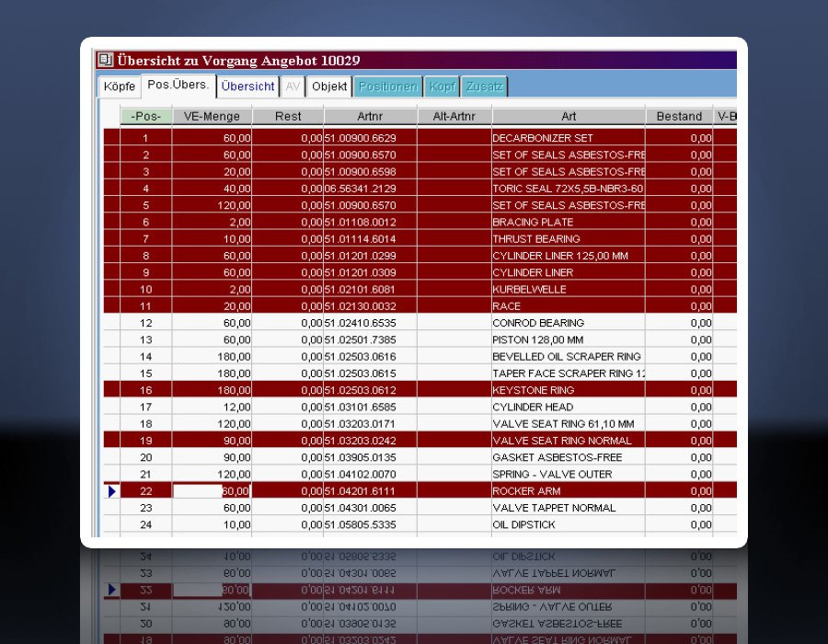Click the Bestand column header
Screen dimensions: 828x644
679,116
